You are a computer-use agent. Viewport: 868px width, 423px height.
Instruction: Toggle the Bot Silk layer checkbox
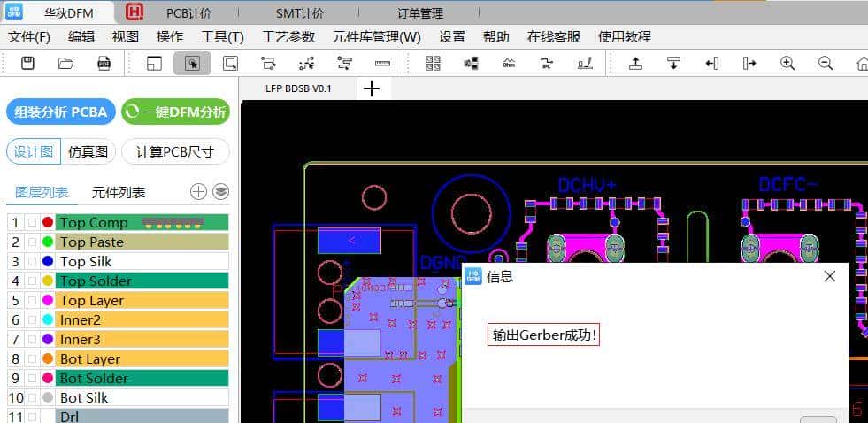click(x=32, y=397)
